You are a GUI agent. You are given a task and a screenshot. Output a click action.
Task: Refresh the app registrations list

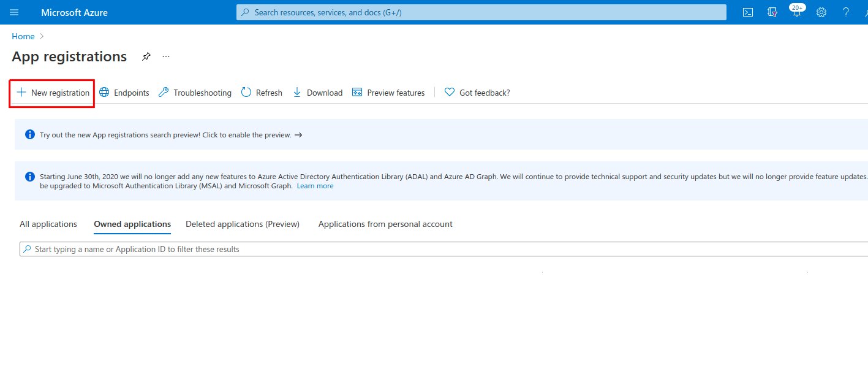[x=262, y=93]
